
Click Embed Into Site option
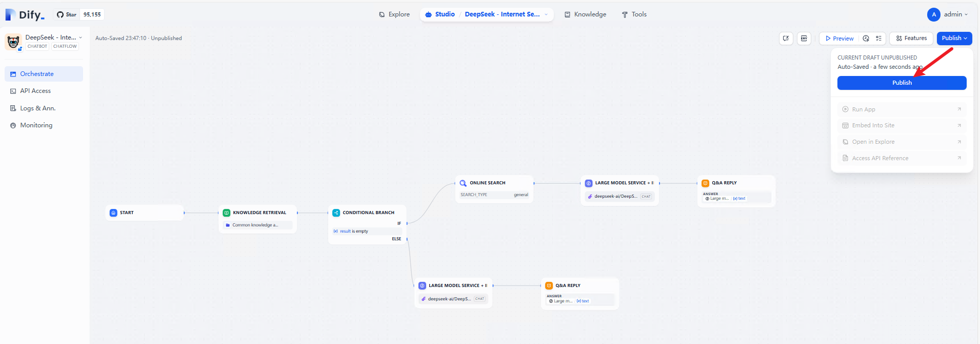pyautogui.click(x=902, y=125)
